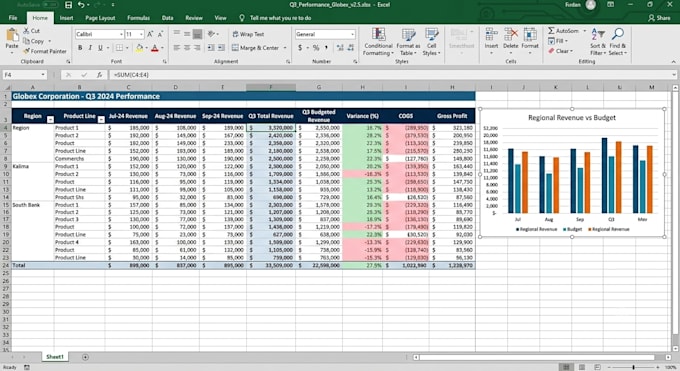Click the Save icon in the title bar
Image resolution: width=680 pixels, height=371 pixels.
point(68,5)
